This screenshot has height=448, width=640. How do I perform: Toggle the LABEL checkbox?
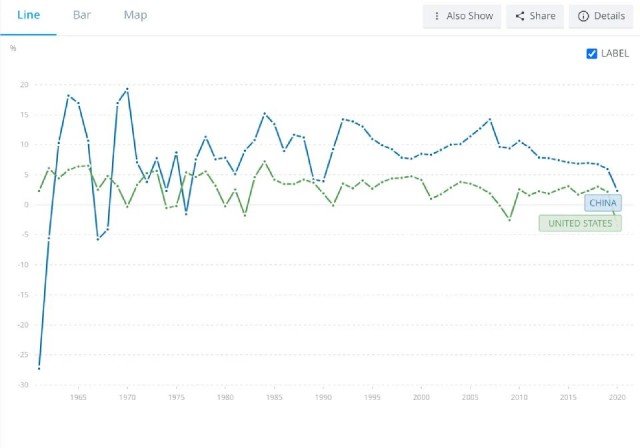(591, 53)
